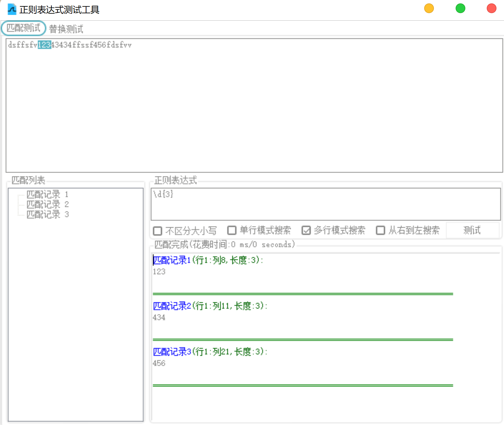Click the highlighted 123 in the source text

point(44,45)
